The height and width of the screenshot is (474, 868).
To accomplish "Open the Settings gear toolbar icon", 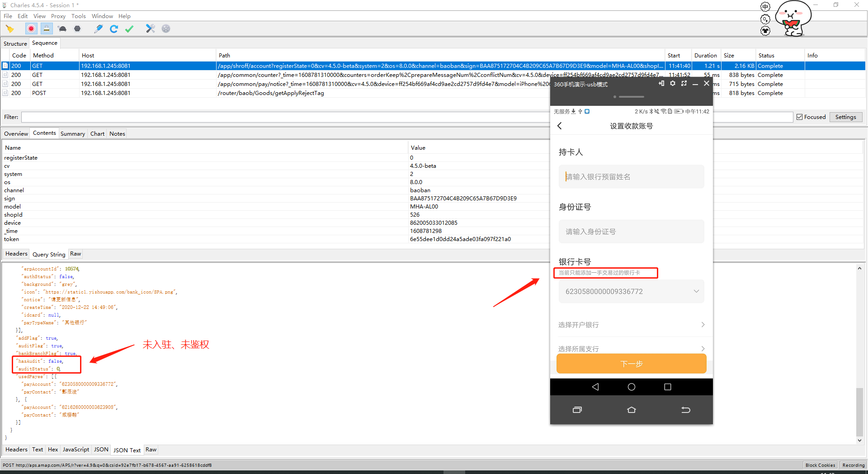I will [166, 29].
